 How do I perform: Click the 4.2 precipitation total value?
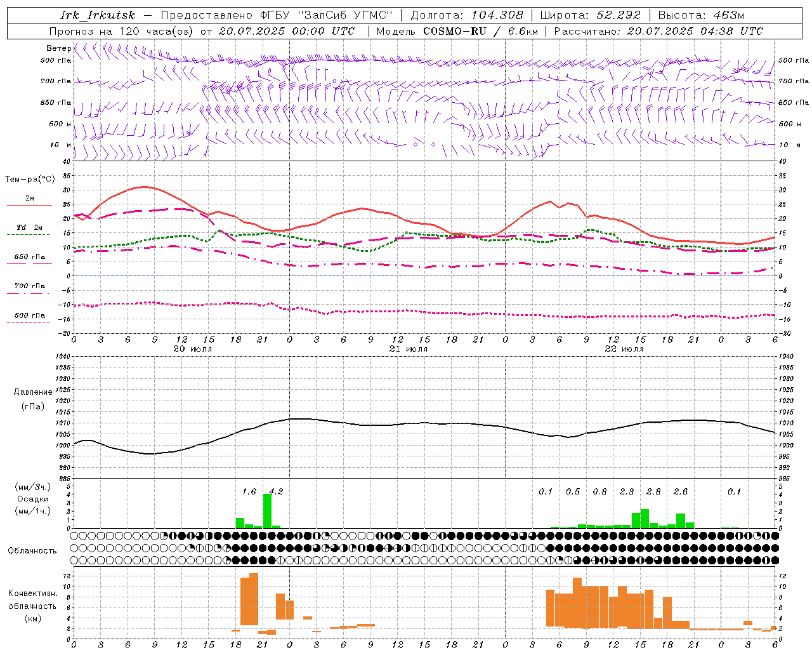277,491
